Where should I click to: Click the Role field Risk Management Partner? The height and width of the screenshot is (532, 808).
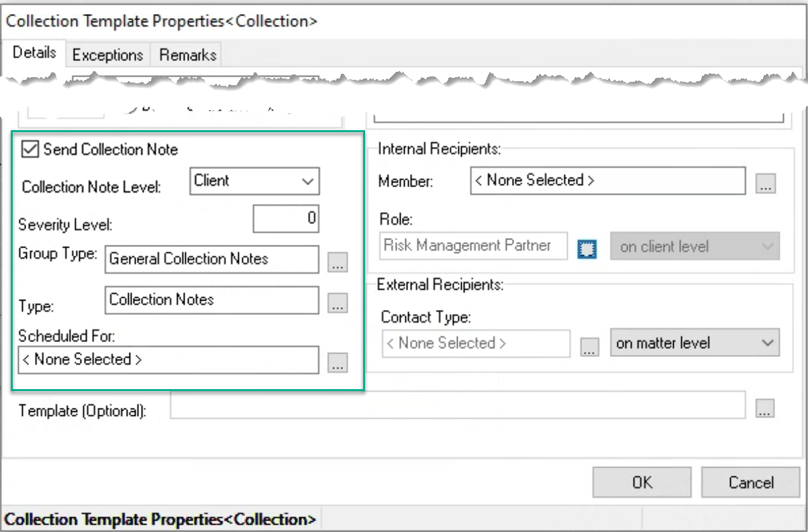coord(474,246)
